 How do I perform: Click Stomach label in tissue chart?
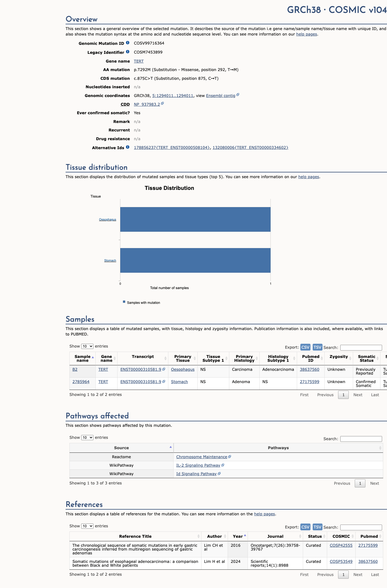click(110, 260)
